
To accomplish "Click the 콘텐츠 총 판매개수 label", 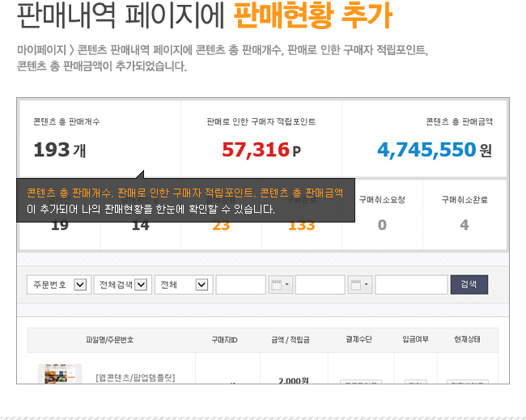I will [66, 121].
